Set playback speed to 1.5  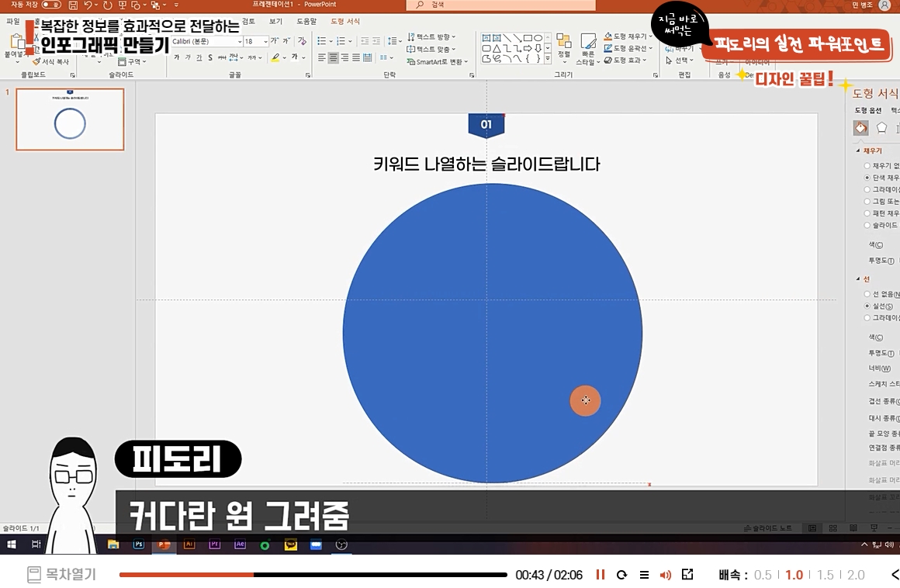coord(825,575)
